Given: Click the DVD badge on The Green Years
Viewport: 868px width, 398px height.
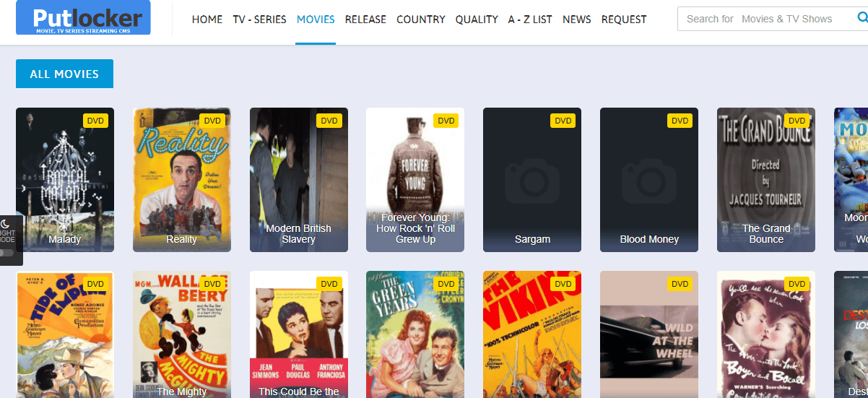Looking at the screenshot, I should [x=446, y=284].
